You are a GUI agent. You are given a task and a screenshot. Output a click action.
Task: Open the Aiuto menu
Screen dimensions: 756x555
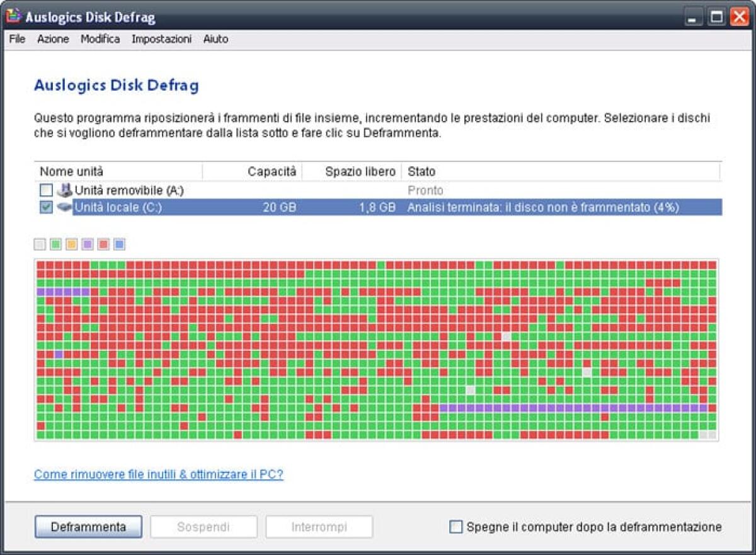(215, 39)
